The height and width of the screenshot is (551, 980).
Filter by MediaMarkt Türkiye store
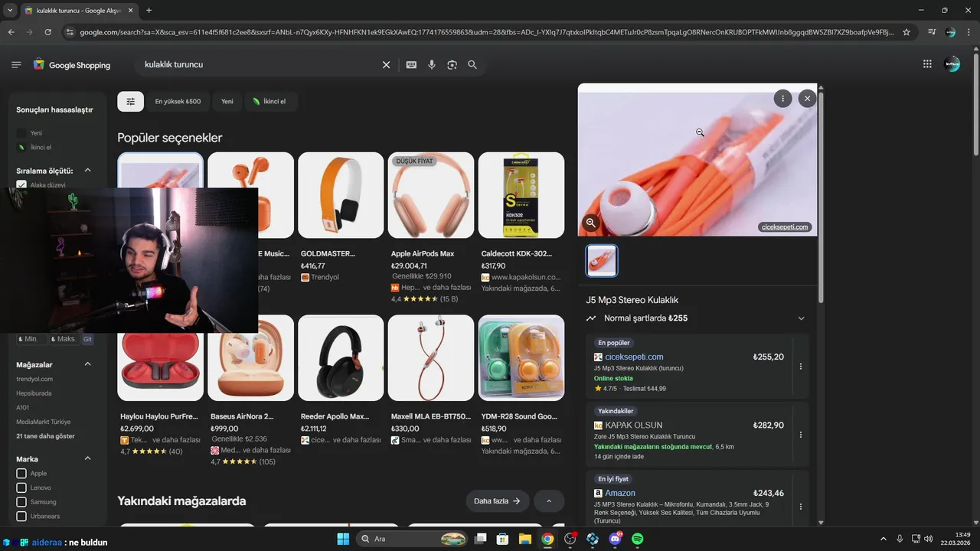tap(43, 422)
